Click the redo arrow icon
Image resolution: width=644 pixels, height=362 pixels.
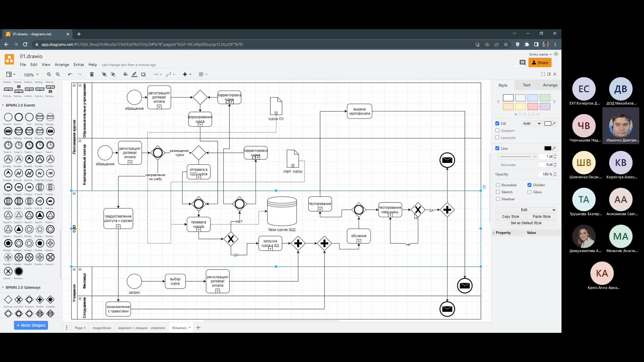[x=79, y=74]
